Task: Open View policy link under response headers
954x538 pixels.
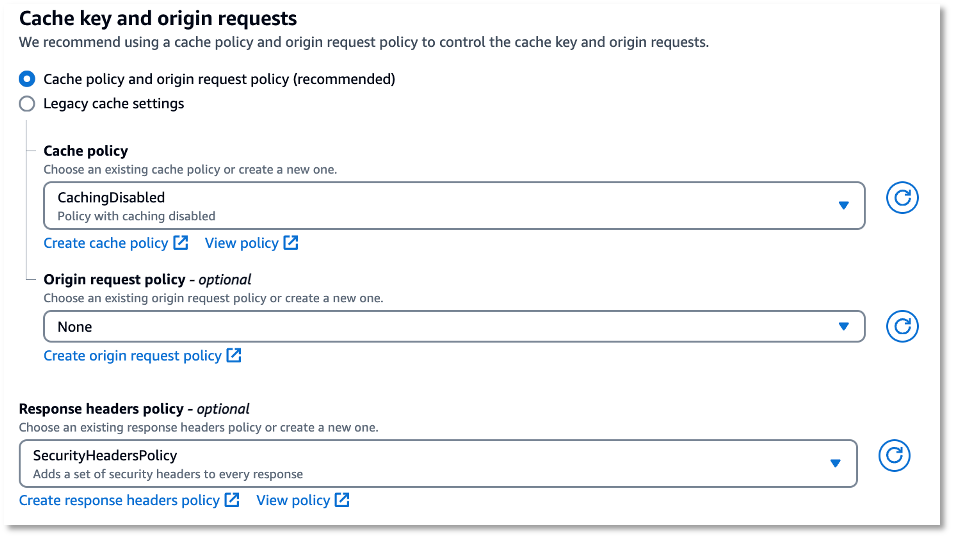Action: 293,500
